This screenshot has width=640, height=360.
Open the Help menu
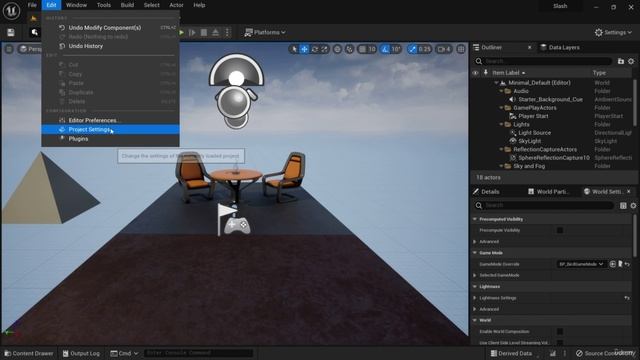coord(199,5)
